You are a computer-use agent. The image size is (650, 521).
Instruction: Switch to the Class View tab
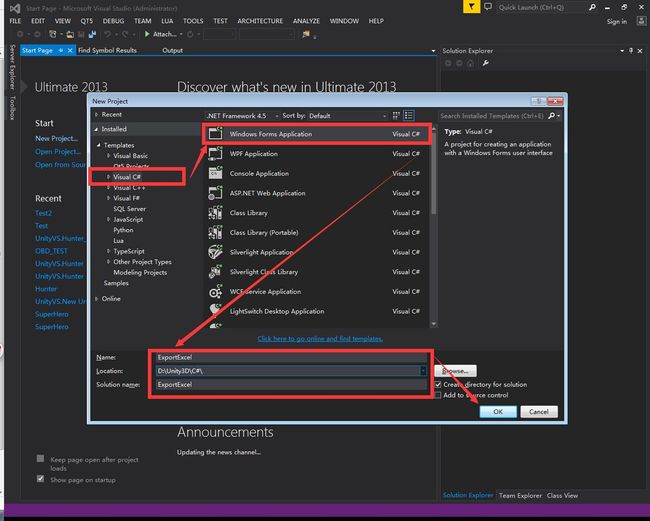562,495
